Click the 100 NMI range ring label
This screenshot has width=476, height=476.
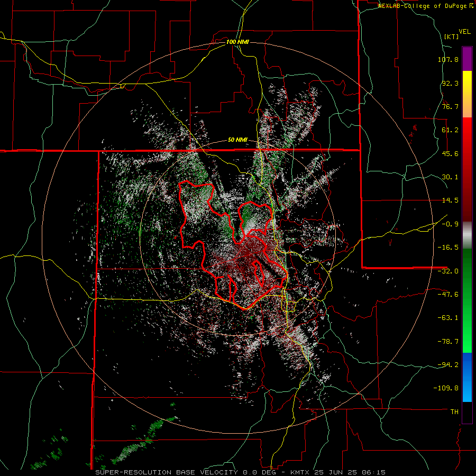(x=237, y=42)
